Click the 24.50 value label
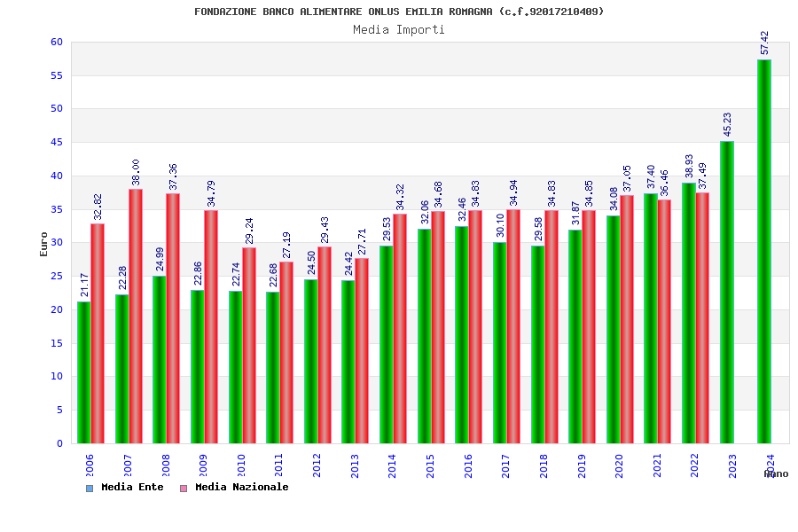Screen dimensions: 798x532 pyautogui.click(x=311, y=262)
